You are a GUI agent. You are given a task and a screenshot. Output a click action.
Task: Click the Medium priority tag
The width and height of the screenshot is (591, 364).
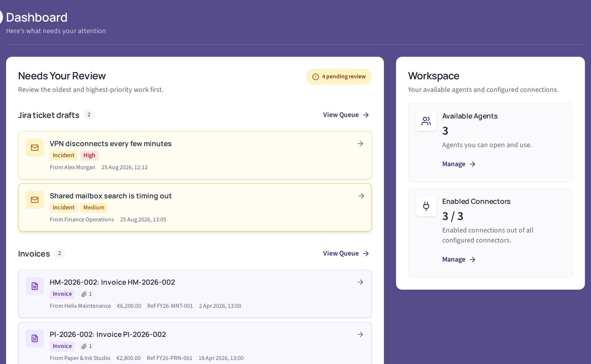click(x=94, y=207)
